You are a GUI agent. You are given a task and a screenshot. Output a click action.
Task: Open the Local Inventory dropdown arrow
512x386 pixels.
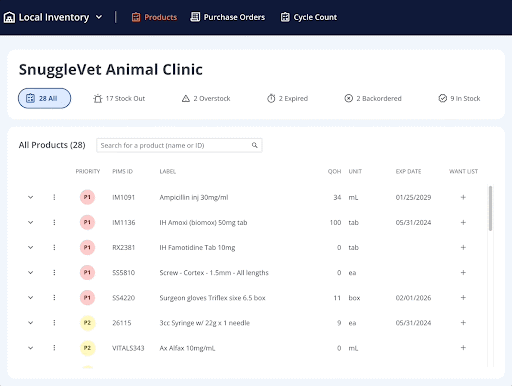click(99, 17)
